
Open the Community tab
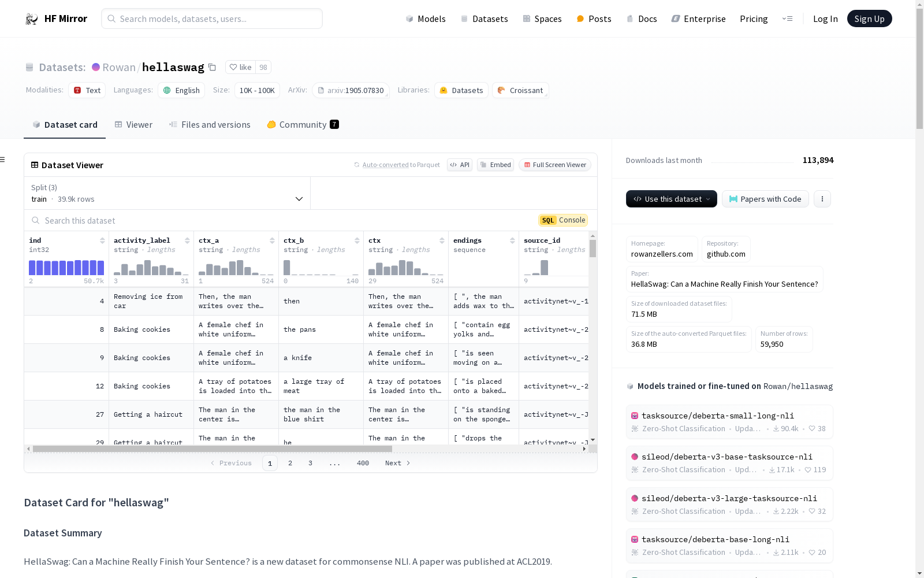coord(303,125)
